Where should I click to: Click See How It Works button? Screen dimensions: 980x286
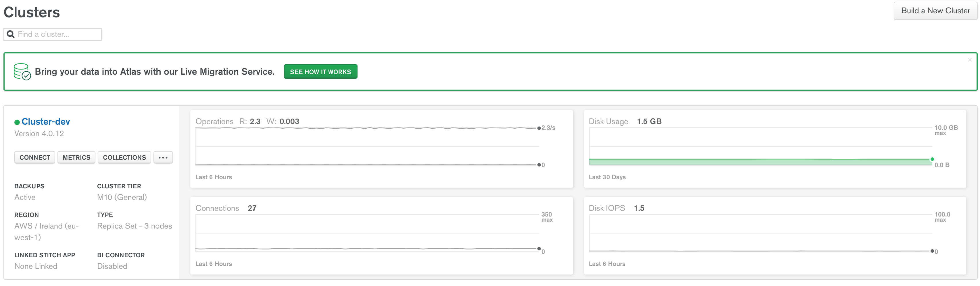[x=320, y=72]
